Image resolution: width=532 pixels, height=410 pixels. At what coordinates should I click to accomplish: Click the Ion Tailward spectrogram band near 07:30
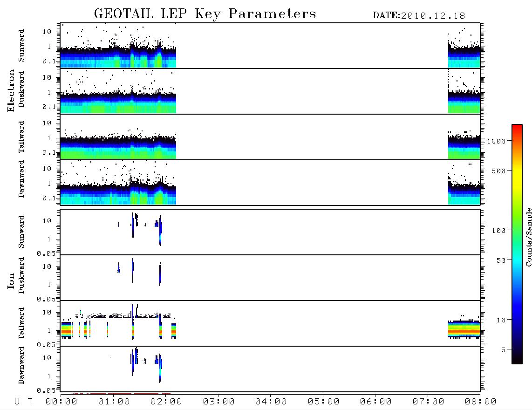464,329
